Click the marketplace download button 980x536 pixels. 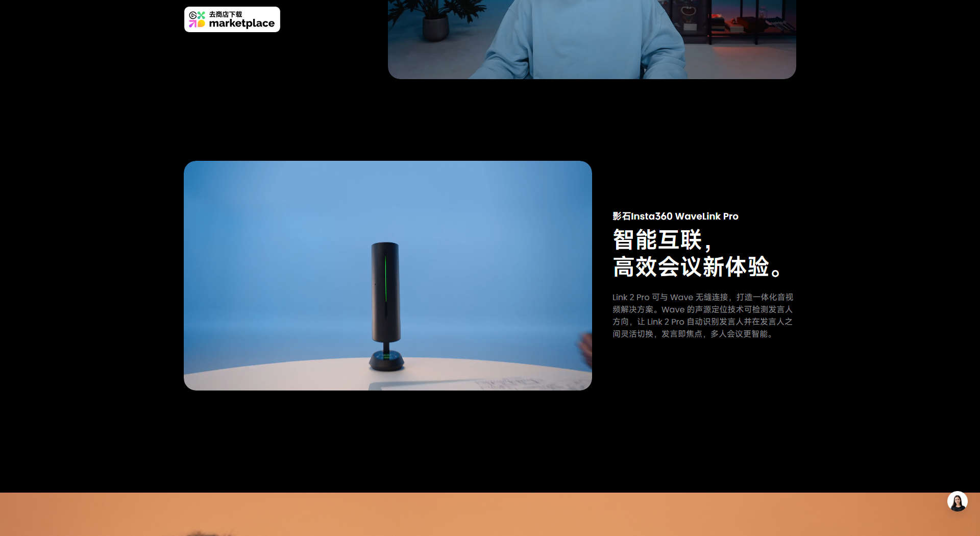[x=232, y=19]
